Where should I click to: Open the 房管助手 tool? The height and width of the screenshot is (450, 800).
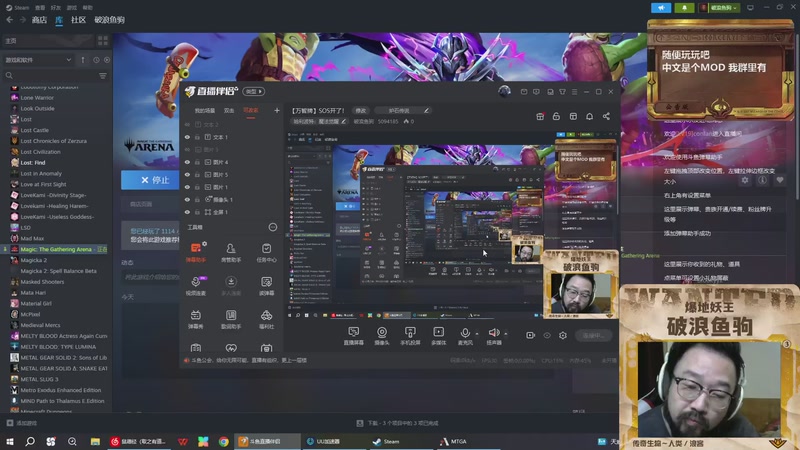point(231,253)
